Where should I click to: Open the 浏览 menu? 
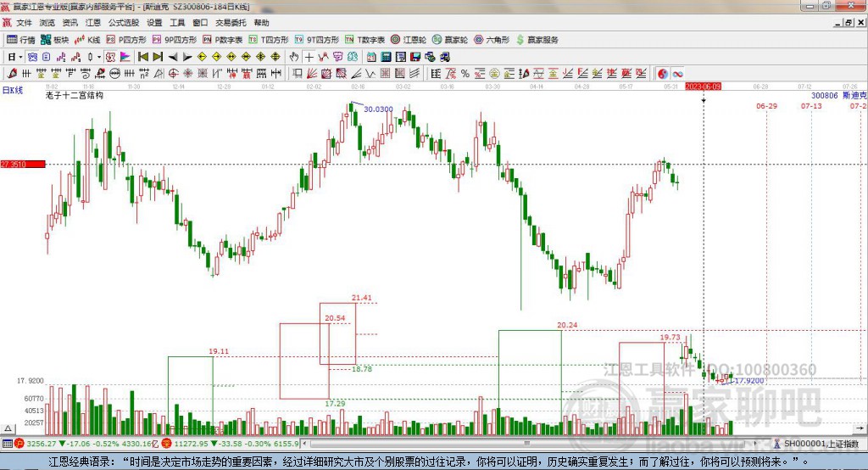[x=47, y=23]
